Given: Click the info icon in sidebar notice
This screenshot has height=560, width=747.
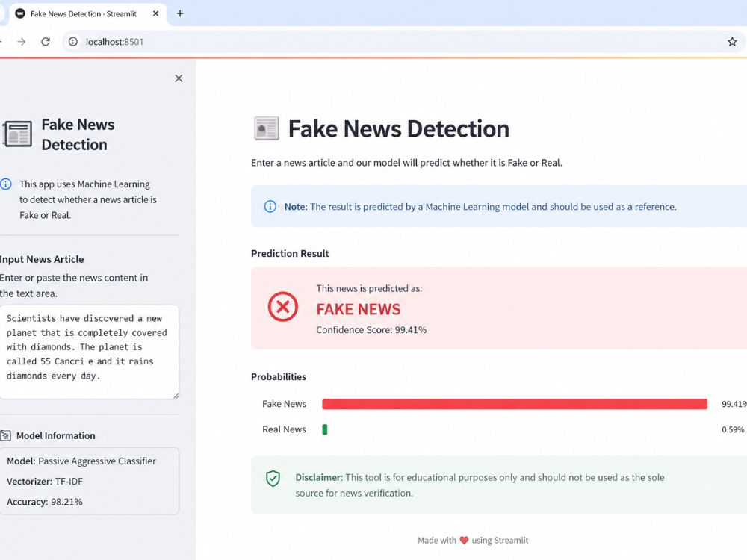Looking at the screenshot, I should point(6,184).
